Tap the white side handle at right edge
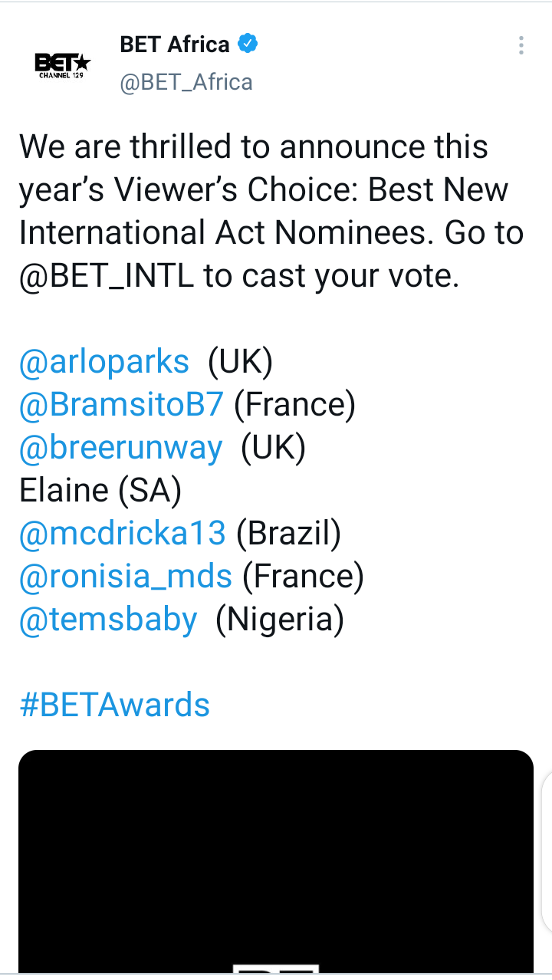Screen dimensions: 552x980 tap(546, 851)
